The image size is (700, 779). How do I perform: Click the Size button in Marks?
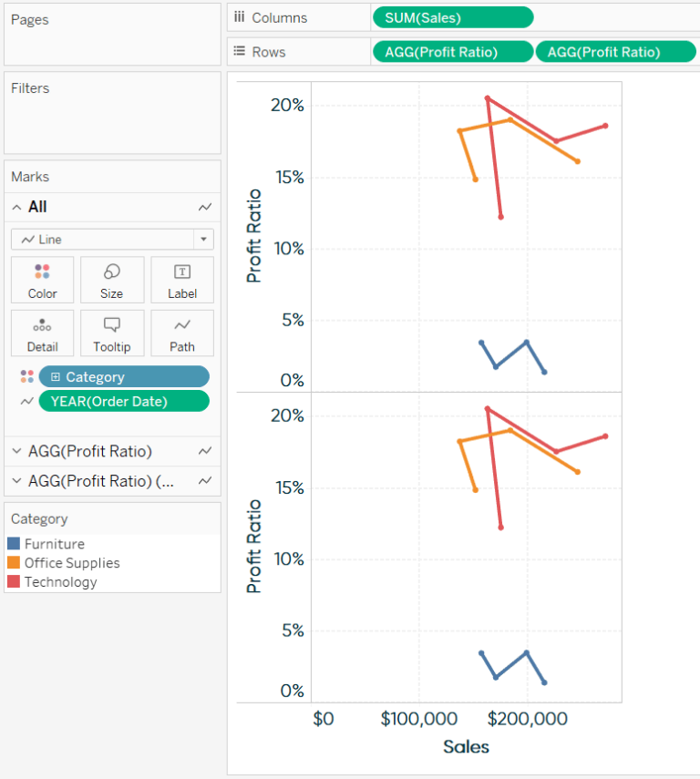(112, 280)
